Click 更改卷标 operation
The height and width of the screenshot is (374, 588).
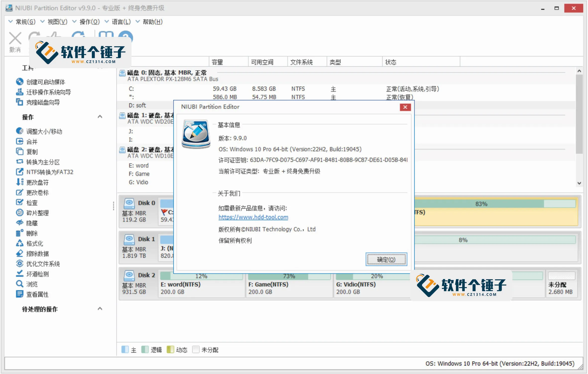pyautogui.click(x=32, y=192)
